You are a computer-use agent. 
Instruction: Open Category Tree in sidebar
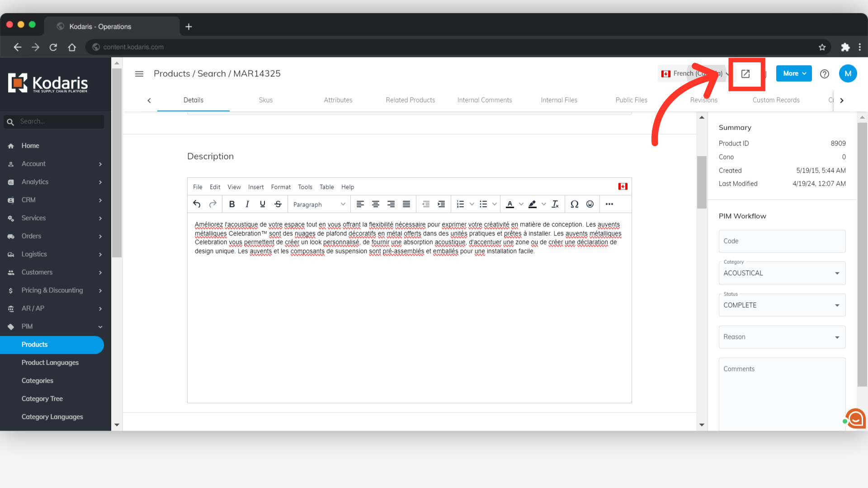42,399
